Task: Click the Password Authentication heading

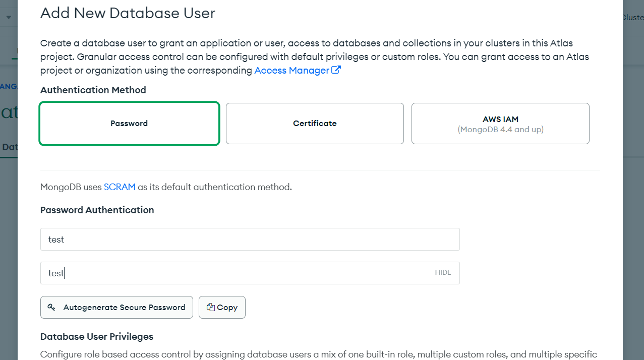Action: coord(97,210)
